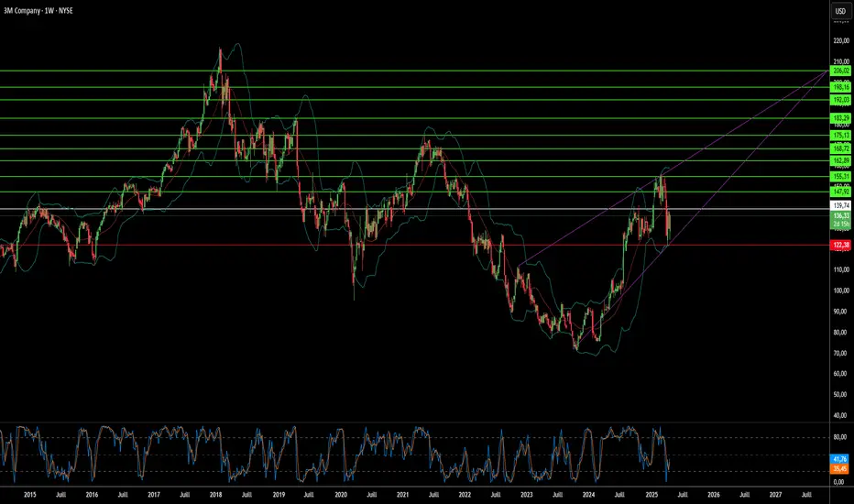Click the 2027 label on time axis

point(775,495)
